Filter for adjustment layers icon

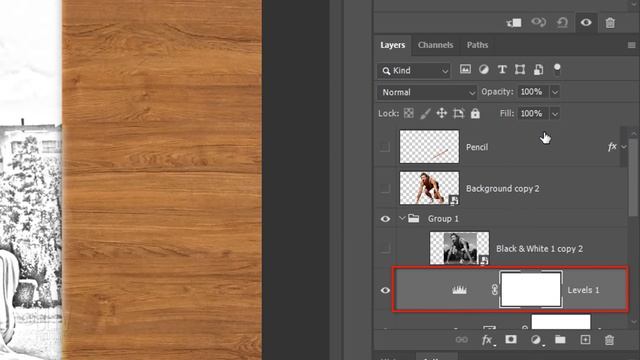tap(484, 69)
